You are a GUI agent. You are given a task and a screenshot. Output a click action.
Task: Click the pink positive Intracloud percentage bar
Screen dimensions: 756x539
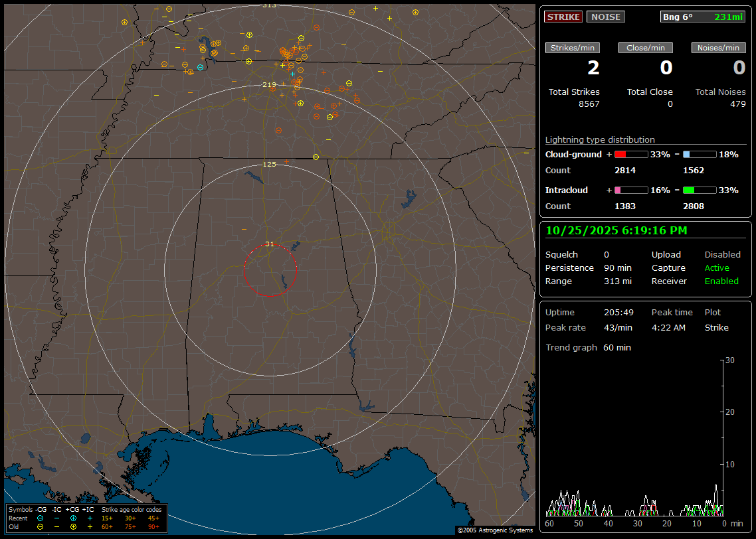(x=630, y=191)
